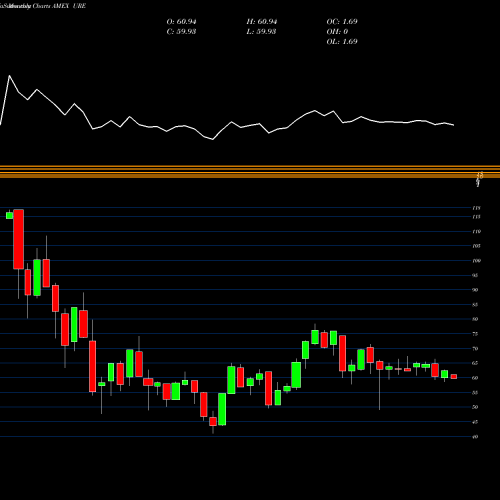Click the 65 price axis label
The image size is (500, 500).
click(x=475, y=363)
